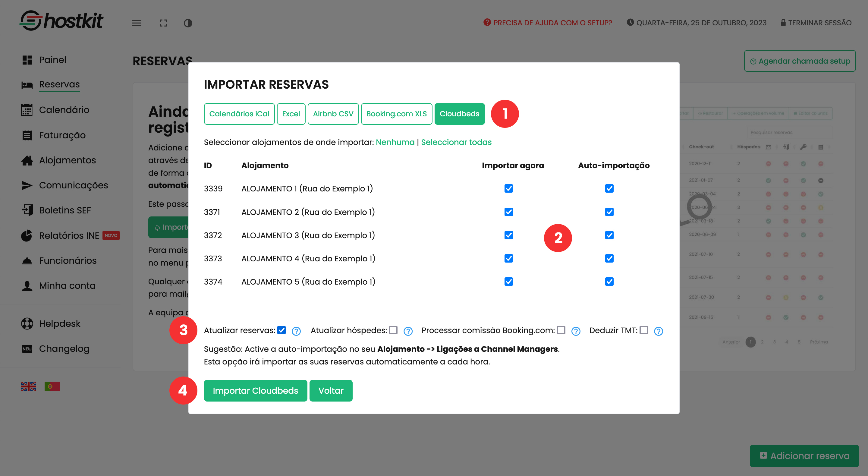Sort by Hóspedes column header
The height and width of the screenshot is (476, 868).
[x=748, y=147]
